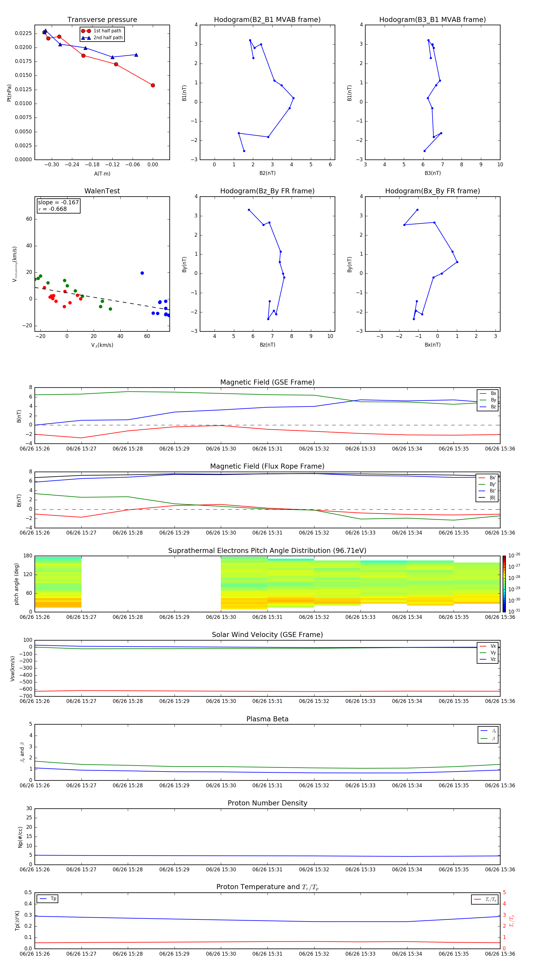
Task: Click the By' entry in flux rope legend
Action: pyautogui.click(x=487, y=484)
